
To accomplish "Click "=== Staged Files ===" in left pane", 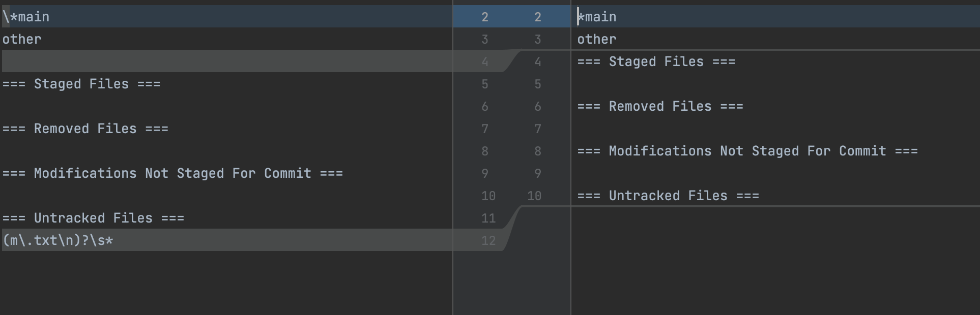I will pos(81,84).
